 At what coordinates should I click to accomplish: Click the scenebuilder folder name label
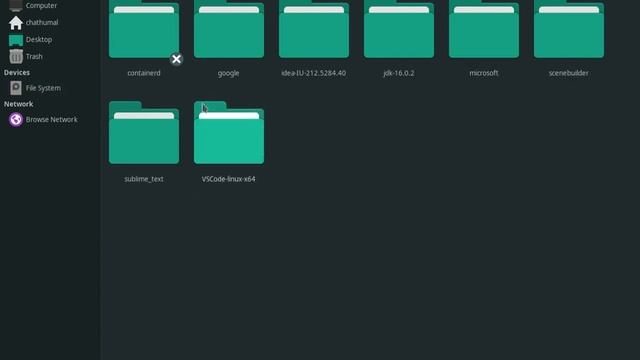point(569,73)
